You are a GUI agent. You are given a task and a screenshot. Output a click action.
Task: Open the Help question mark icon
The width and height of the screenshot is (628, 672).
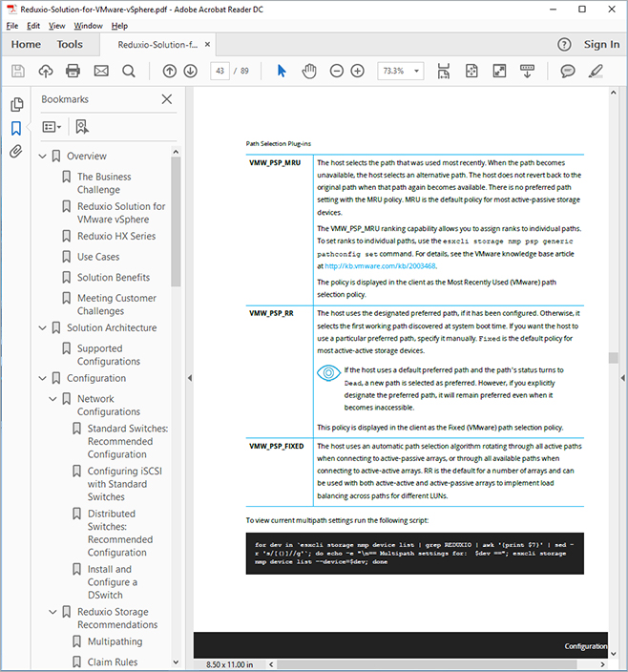click(564, 44)
